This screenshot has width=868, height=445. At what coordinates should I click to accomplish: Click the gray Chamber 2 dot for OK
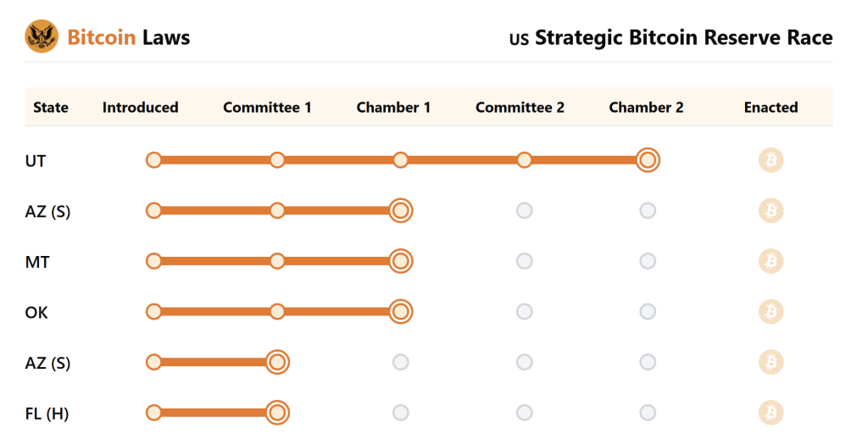click(x=648, y=312)
